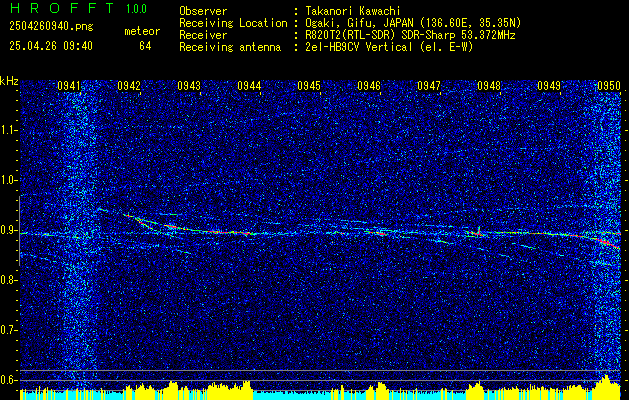Click the 0943 time marker
The height and width of the screenshot is (400, 629).
coord(189,85)
